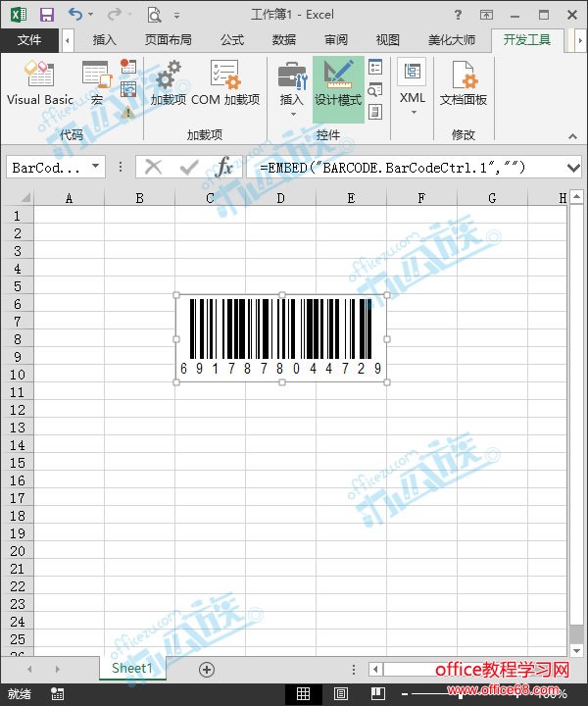Collapse the ribbon with the chevron
Image resolution: width=588 pixels, height=706 pixels.
(x=572, y=136)
